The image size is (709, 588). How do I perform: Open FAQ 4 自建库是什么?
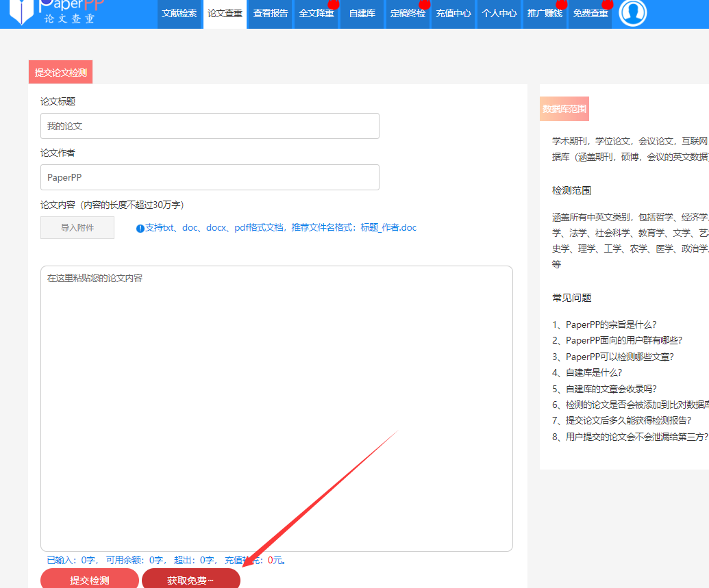[587, 372]
